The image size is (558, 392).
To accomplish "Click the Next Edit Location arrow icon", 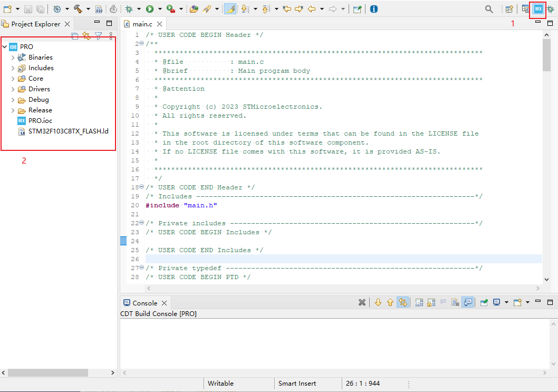I will tap(299, 9).
